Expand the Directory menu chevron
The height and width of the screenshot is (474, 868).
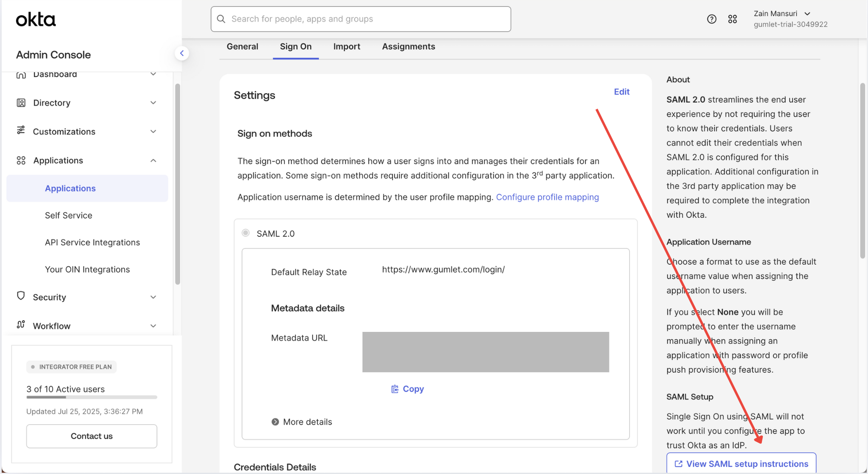153,103
